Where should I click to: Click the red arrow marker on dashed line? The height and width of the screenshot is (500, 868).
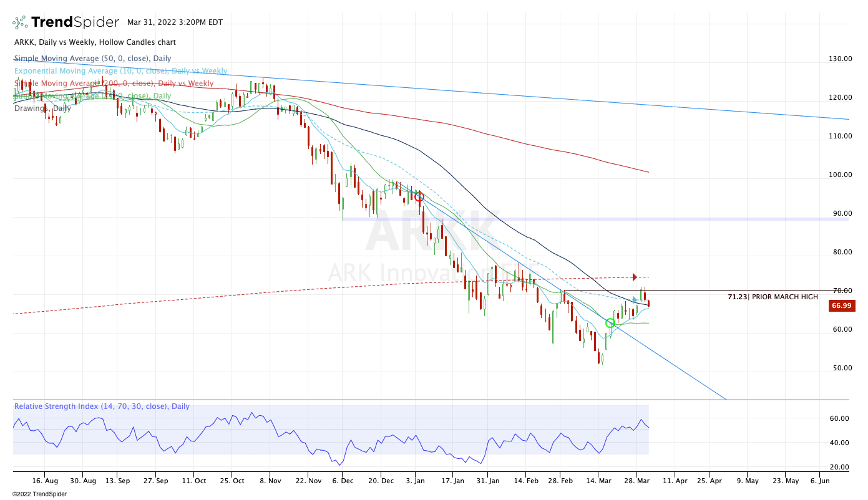[635, 277]
